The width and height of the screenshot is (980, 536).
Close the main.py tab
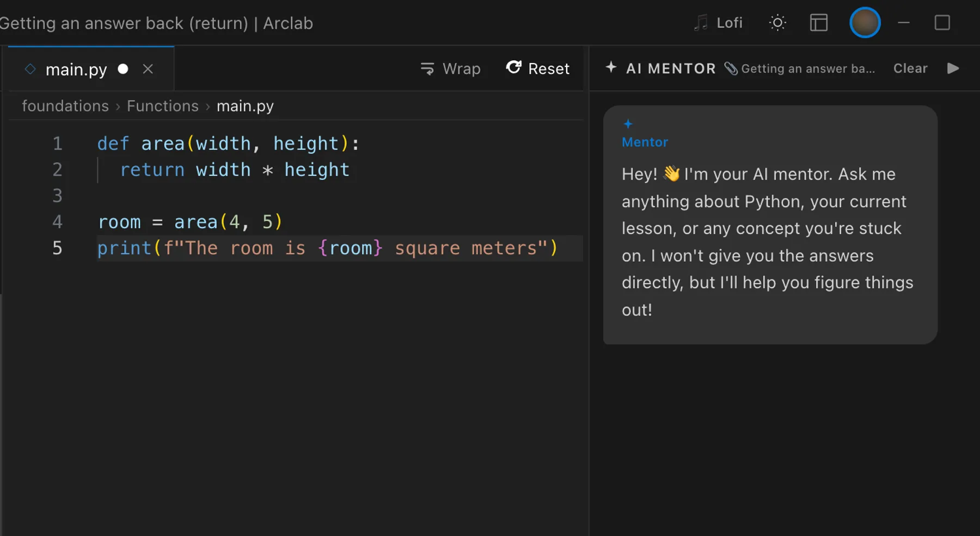(148, 69)
